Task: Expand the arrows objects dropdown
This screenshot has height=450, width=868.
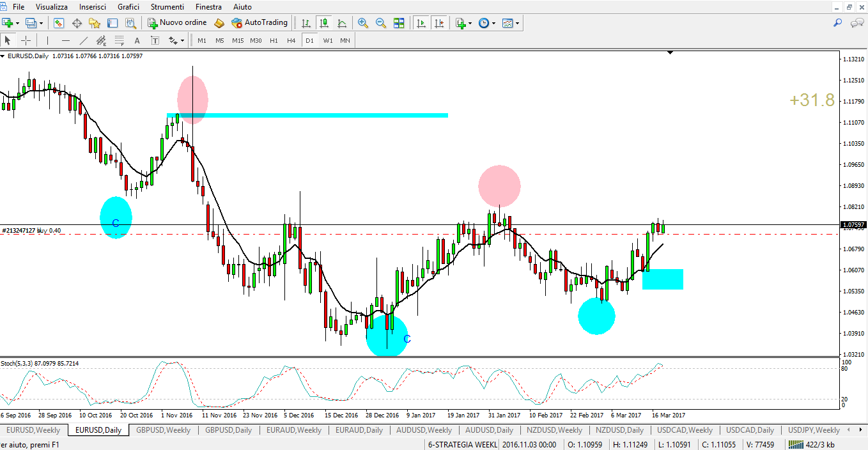Action: 182,40
